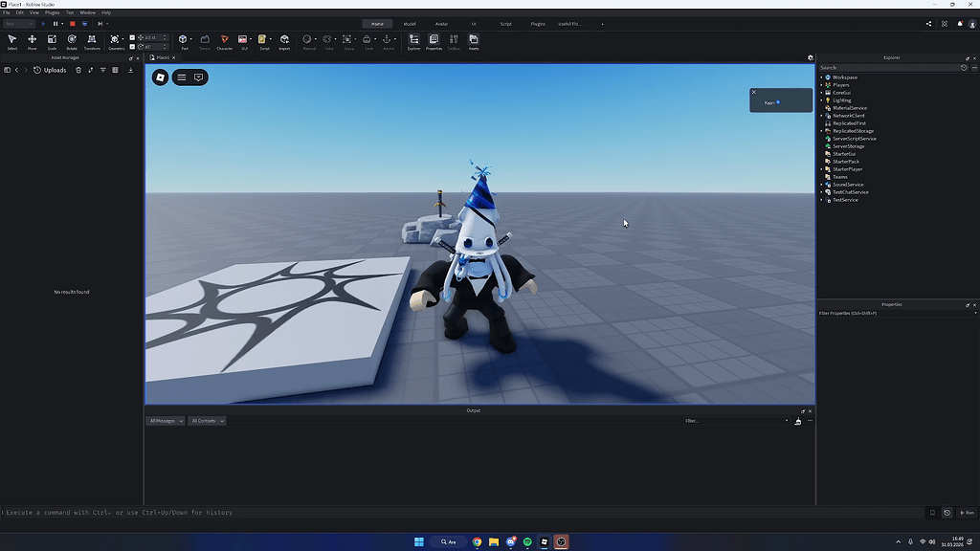The image size is (980, 551).
Task: Open the in-game chat icon
Action: pos(199,77)
